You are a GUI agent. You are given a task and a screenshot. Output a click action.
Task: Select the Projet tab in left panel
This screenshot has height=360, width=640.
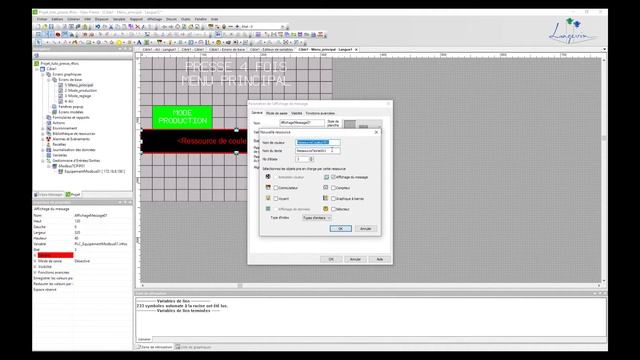[73, 195]
